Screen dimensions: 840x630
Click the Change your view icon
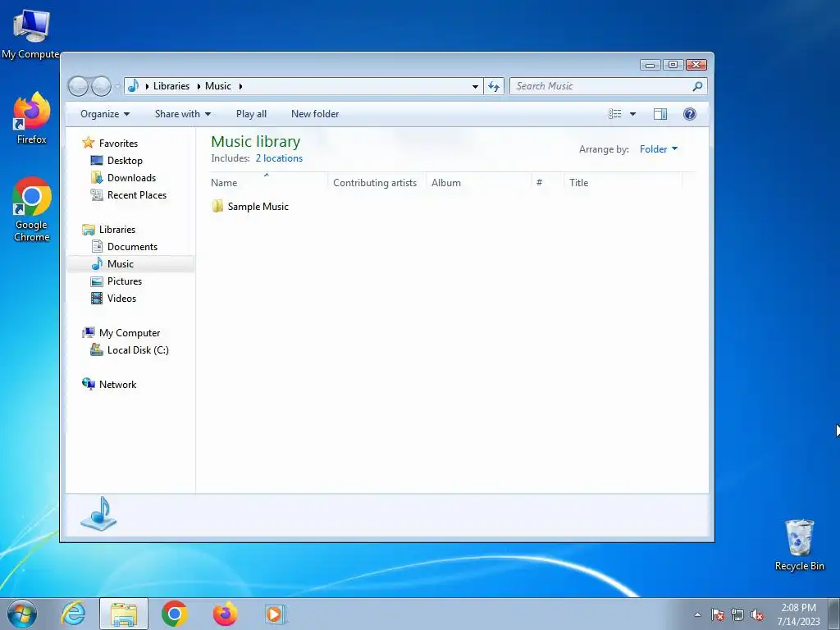click(x=614, y=113)
